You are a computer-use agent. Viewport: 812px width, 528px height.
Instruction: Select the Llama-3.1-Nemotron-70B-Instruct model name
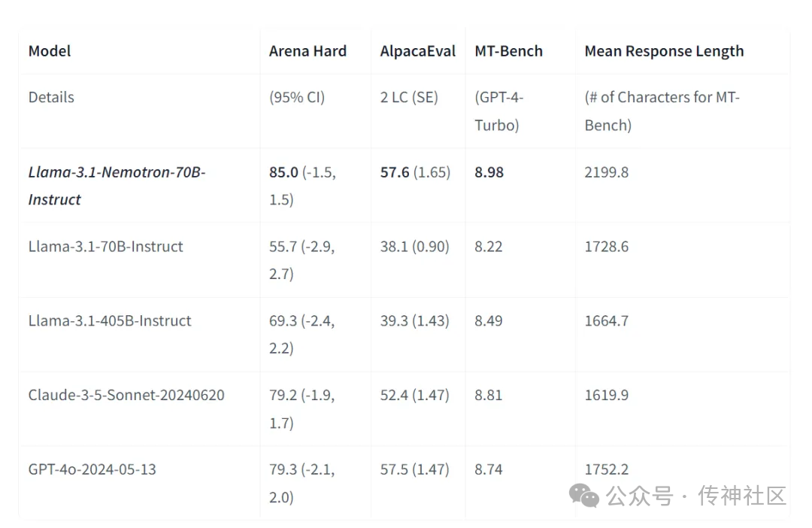pyautogui.click(x=117, y=186)
